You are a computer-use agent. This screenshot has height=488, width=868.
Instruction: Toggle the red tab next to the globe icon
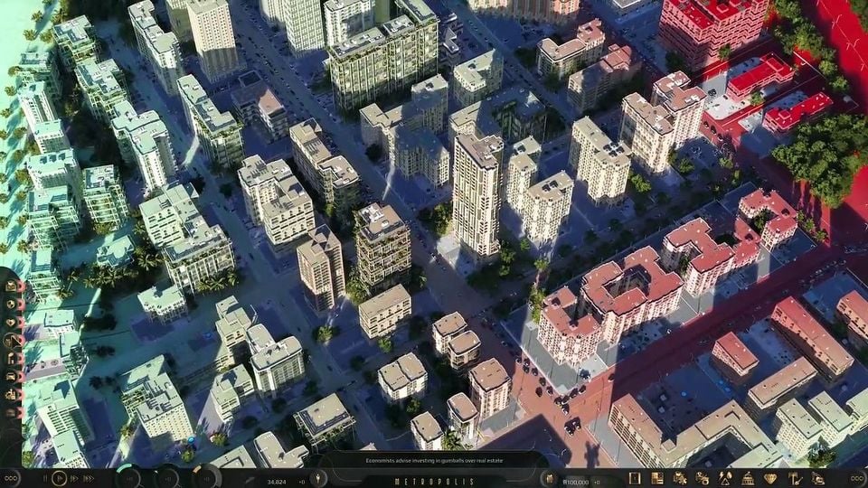point(21,305)
